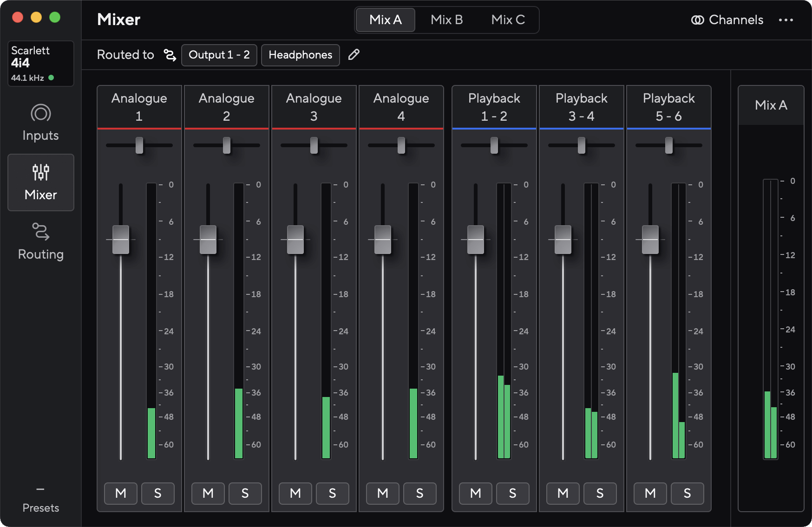Switch to the Mix C tab
This screenshot has height=527, width=812.
click(508, 20)
